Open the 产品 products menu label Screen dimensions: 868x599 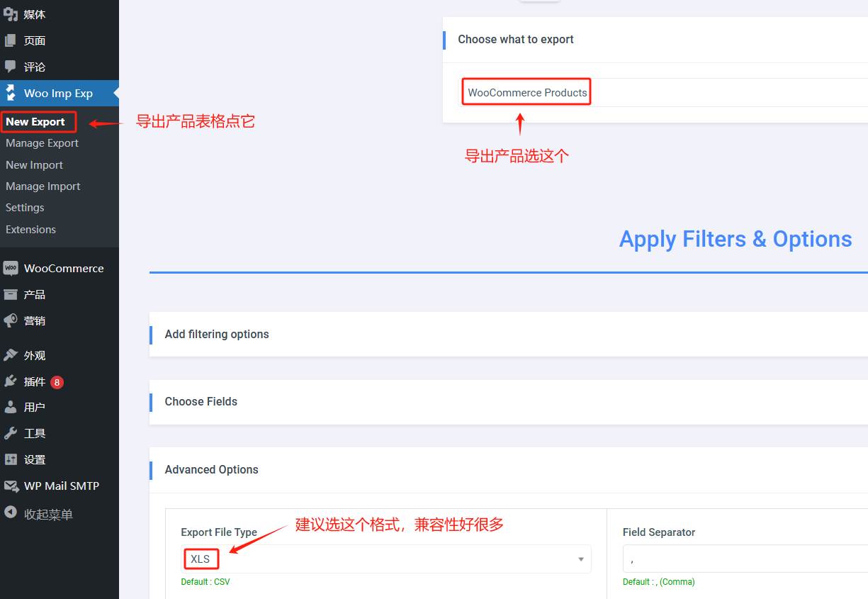coord(35,294)
